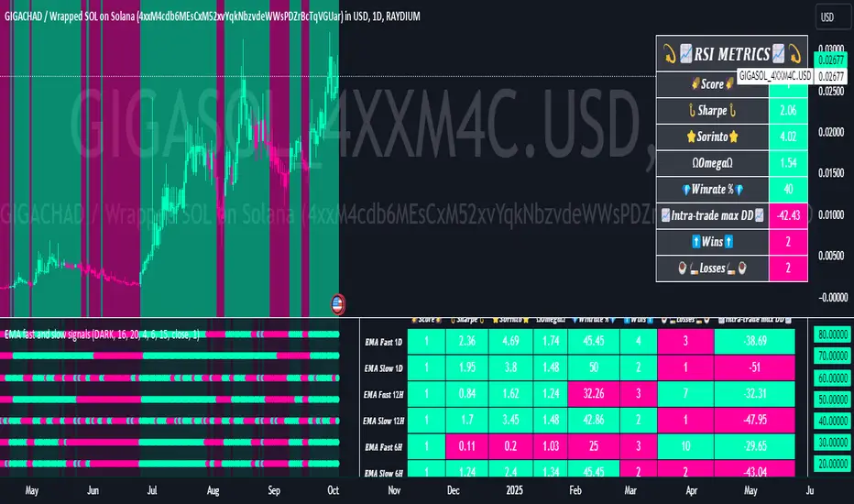Click the Wins label in RSI Metrics

(x=712, y=241)
